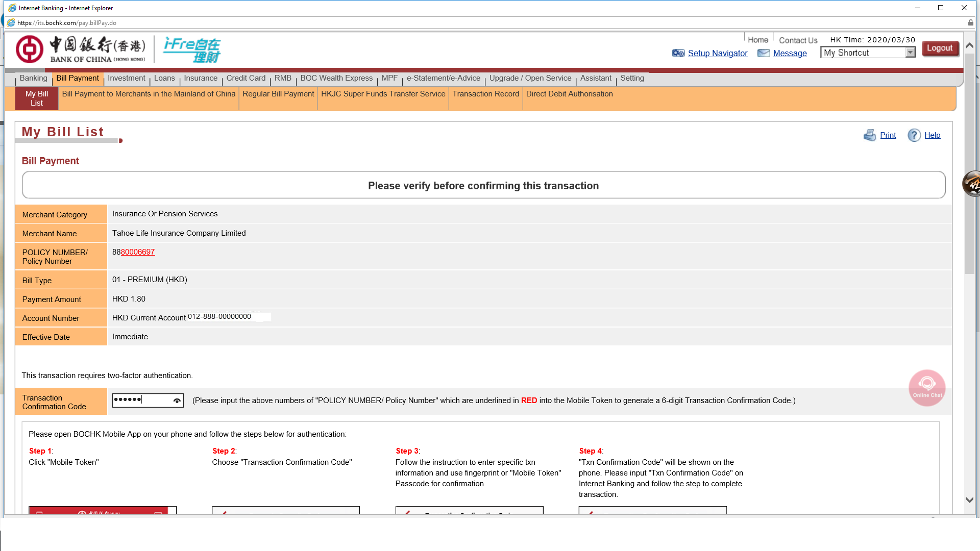Click the Home link
Screen dimensions: 980x551
coord(757,40)
